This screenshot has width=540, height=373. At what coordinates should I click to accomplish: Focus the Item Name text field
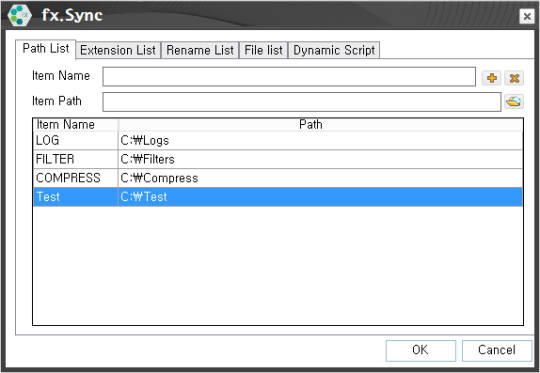point(289,76)
